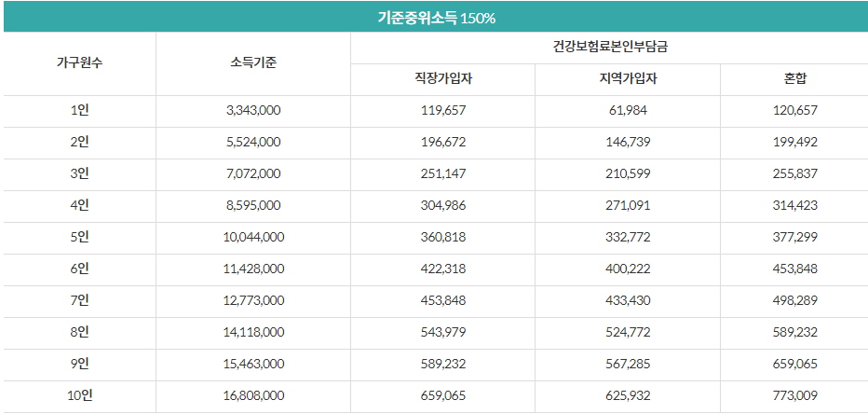Select the 119,657 cell
The width and height of the screenshot is (868, 414).
click(443, 110)
